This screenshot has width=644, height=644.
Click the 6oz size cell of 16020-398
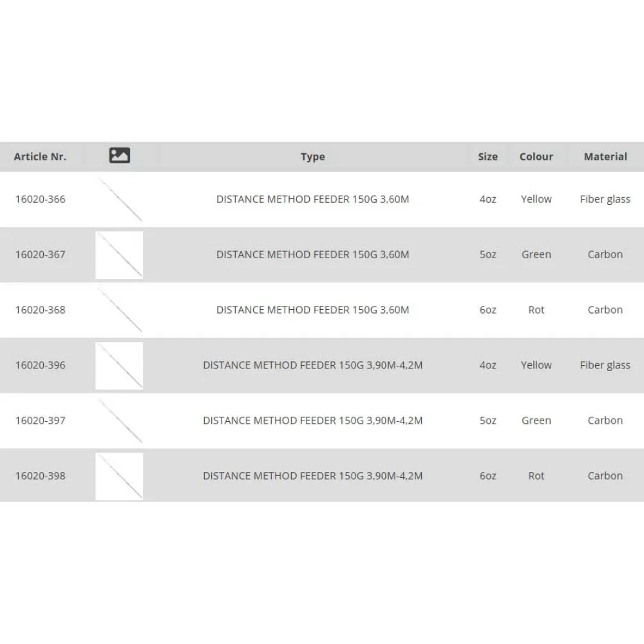click(x=488, y=477)
